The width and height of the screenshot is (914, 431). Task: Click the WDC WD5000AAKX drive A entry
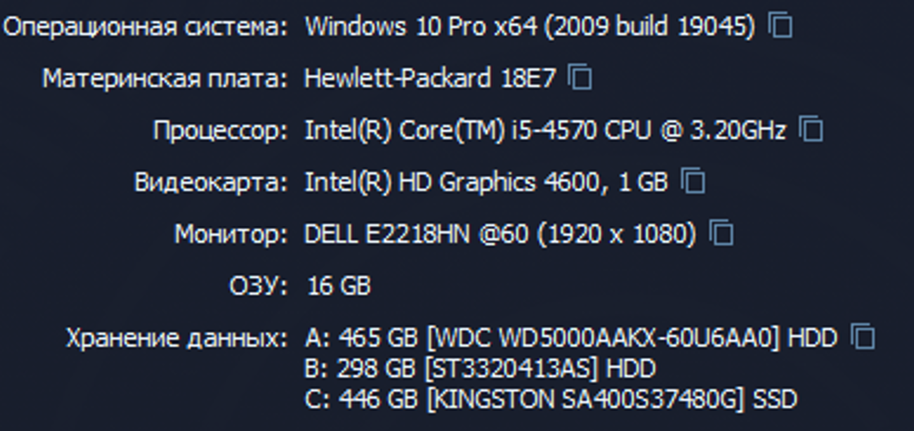pos(571,338)
